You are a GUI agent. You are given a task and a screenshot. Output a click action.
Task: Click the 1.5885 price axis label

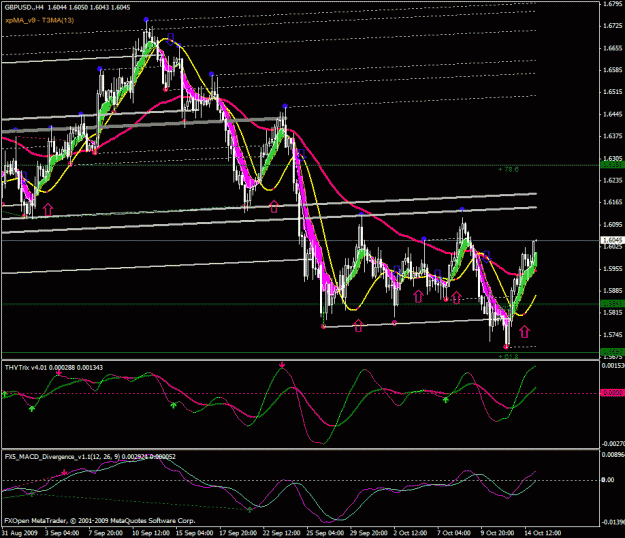(612, 291)
